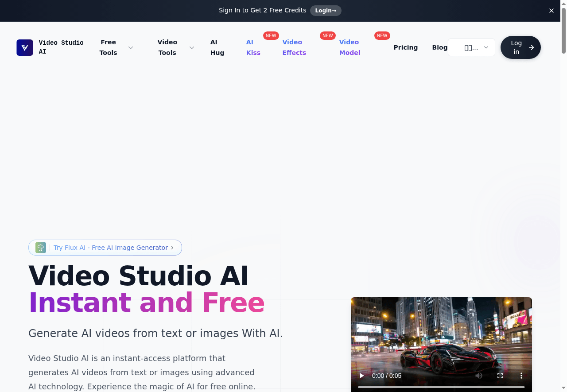Click the chevron next to the Flux AI link
This screenshot has width=567, height=392.
(x=172, y=248)
